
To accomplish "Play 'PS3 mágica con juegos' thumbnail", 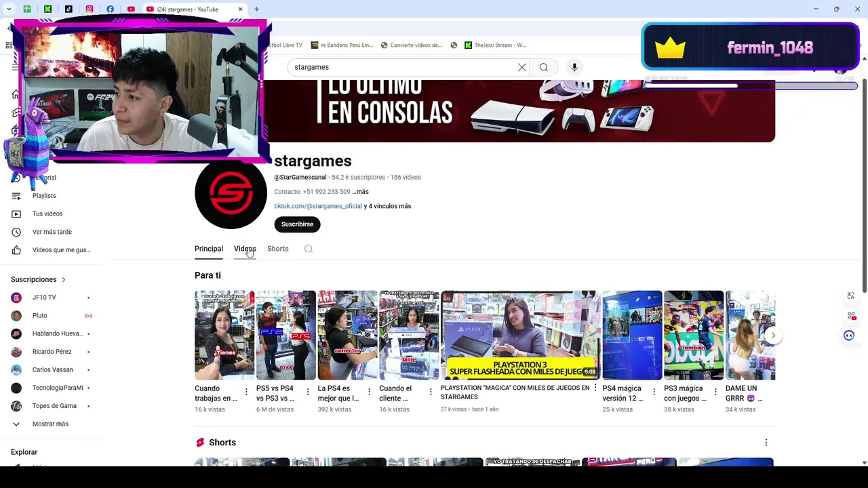I will click(694, 335).
